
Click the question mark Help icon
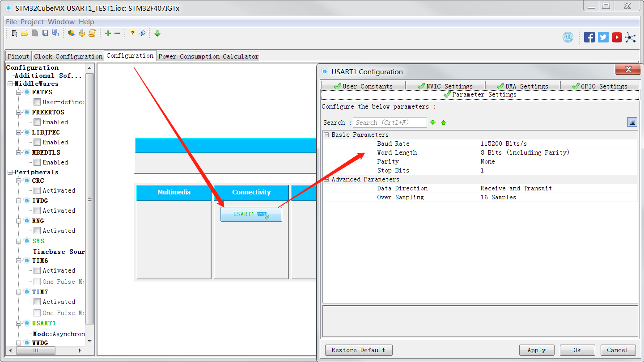132,33
